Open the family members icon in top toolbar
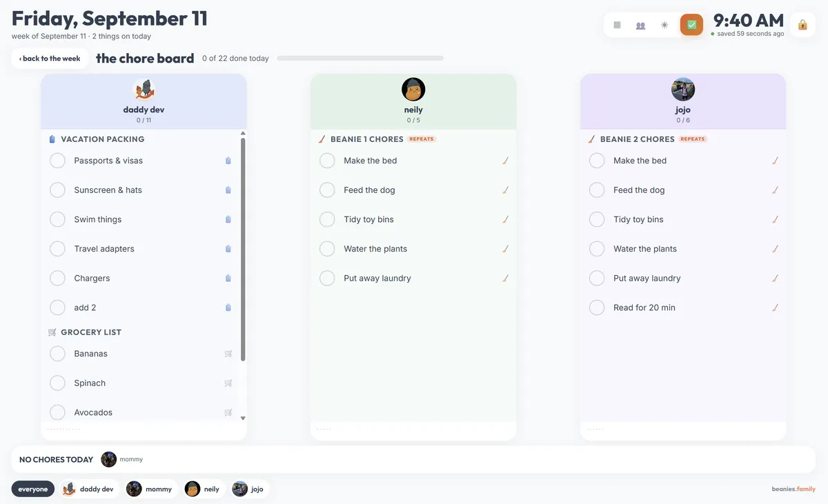Image resolution: width=828 pixels, height=504 pixels. [640, 25]
